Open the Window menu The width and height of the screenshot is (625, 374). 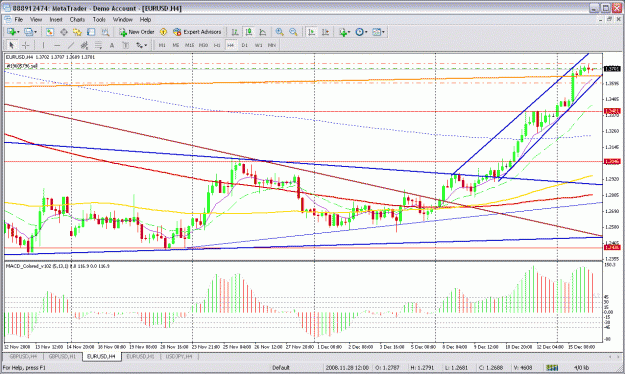click(x=122, y=20)
